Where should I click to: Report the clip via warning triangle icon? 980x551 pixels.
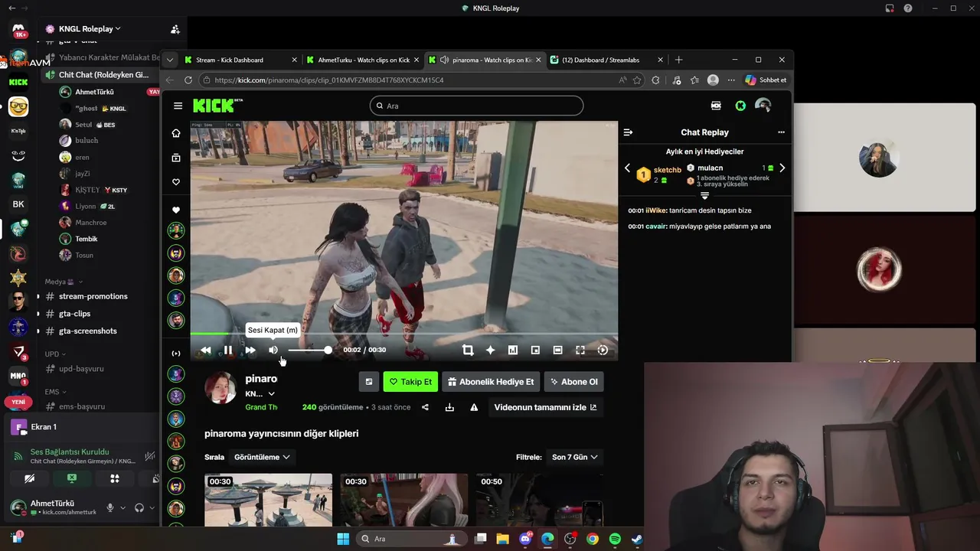pyautogui.click(x=474, y=407)
